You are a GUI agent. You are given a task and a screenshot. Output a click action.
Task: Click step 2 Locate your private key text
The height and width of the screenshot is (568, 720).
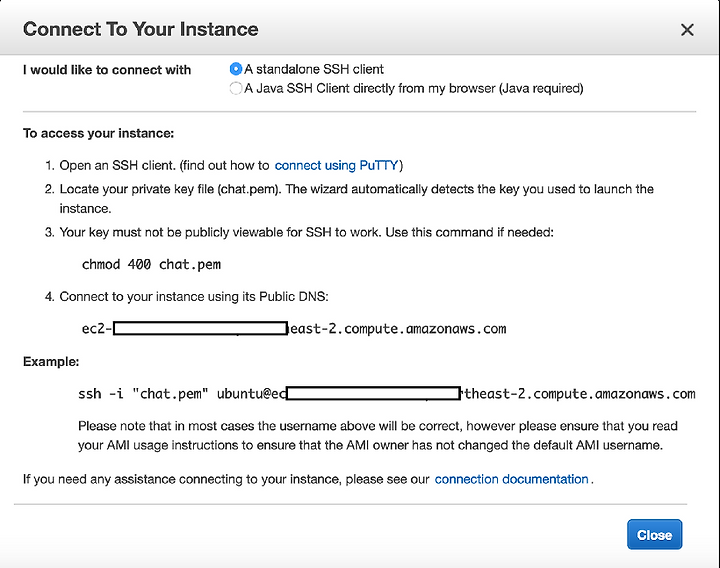356,199
